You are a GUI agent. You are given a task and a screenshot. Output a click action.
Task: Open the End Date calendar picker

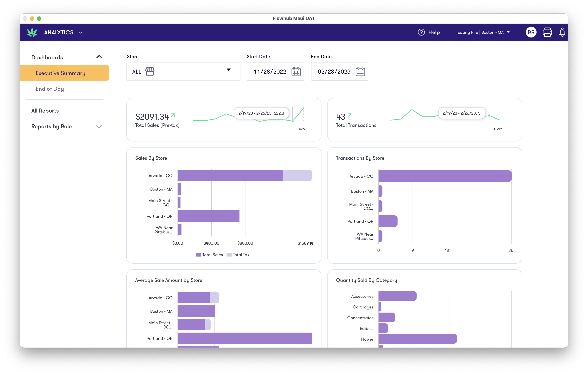tap(360, 72)
